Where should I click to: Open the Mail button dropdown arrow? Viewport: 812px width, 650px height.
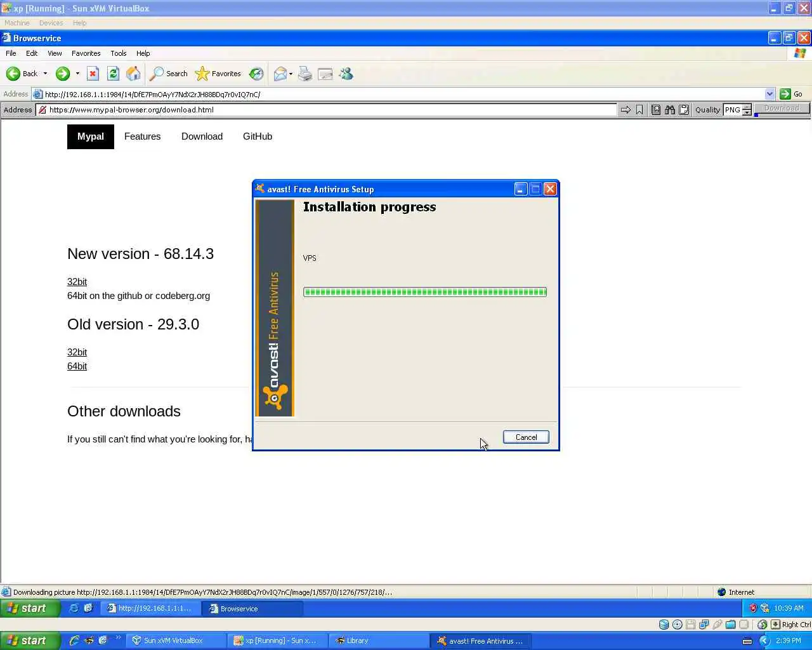click(x=291, y=74)
